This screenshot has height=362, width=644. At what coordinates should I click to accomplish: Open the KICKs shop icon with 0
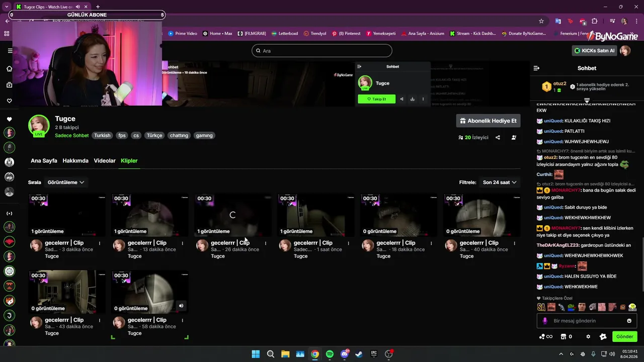[x=567, y=336]
